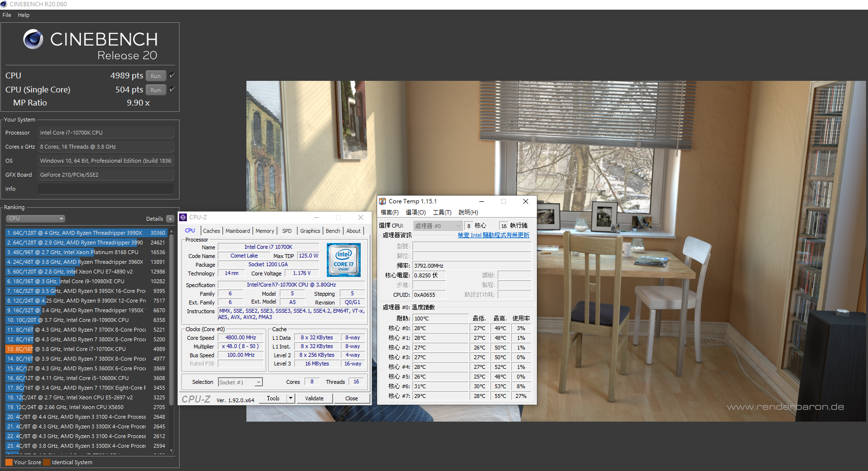
Task: Click the CPU-Z Tools button
Action: [273, 398]
